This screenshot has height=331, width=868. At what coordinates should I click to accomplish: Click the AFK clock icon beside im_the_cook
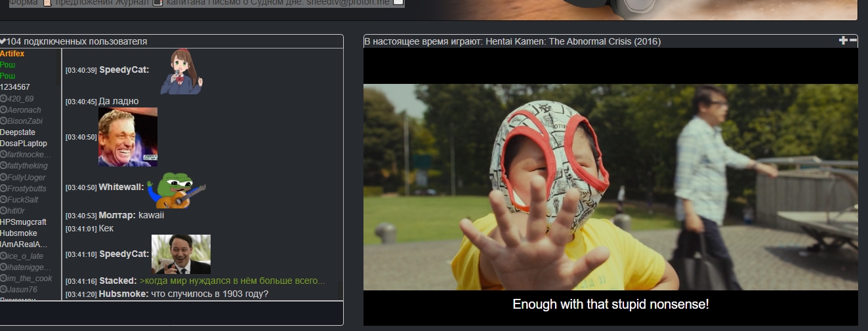tap(3, 279)
